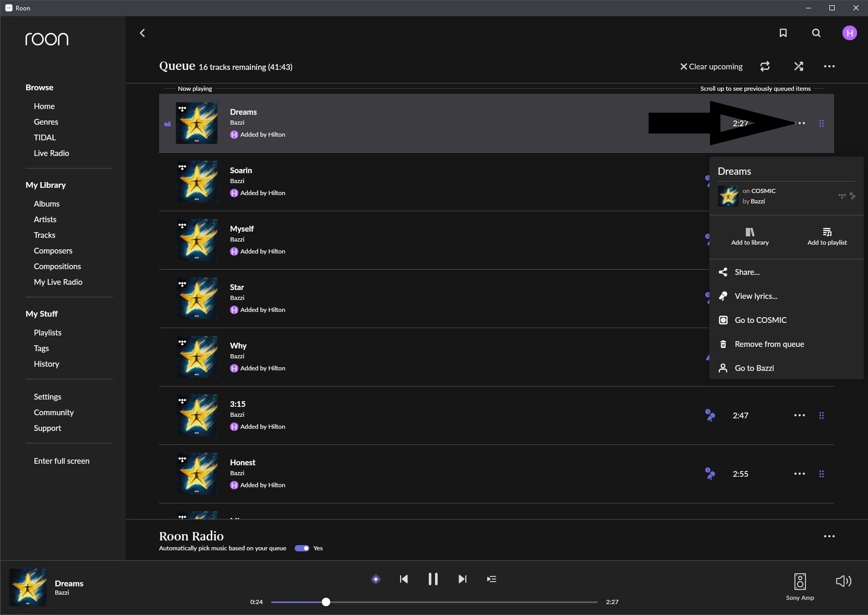The height and width of the screenshot is (615, 868).
Task: Open Home in Browse sidebar
Action: 44,106
